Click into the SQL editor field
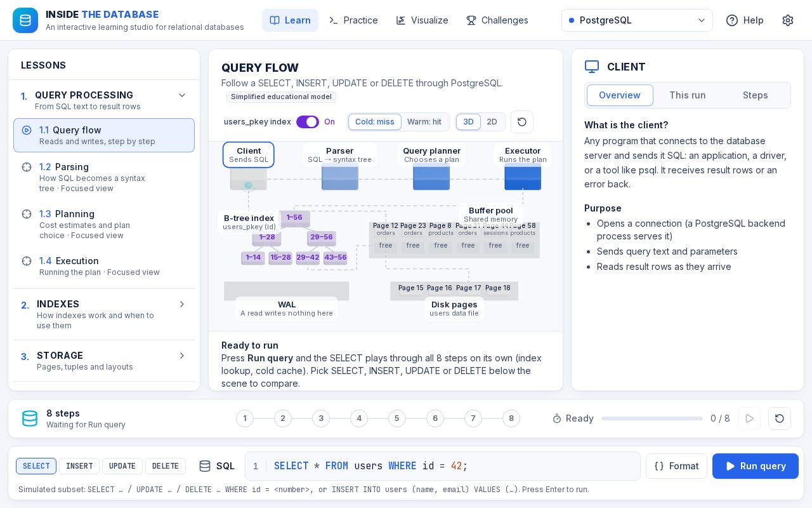The height and width of the screenshot is (508, 812). (443, 466)
